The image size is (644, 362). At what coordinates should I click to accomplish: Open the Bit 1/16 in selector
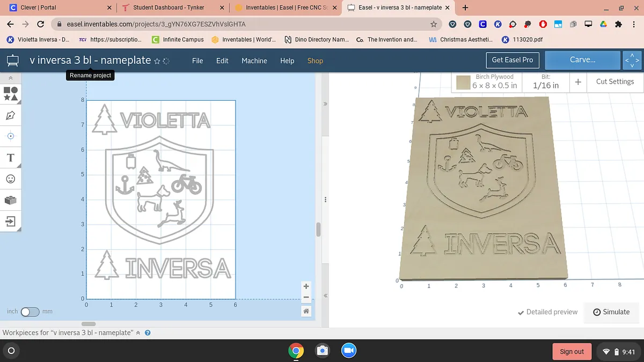(546, 82)
